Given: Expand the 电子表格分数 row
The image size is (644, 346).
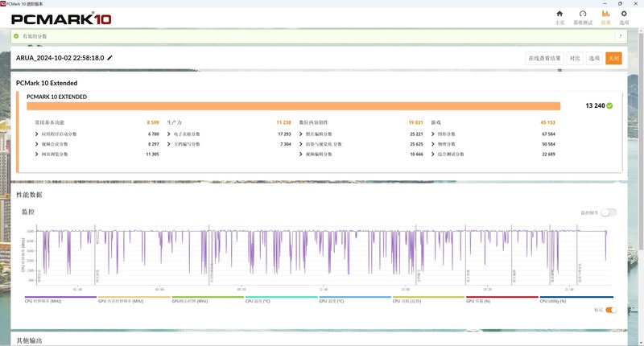Looking at the screenshot, I should [x=168, y=134].
